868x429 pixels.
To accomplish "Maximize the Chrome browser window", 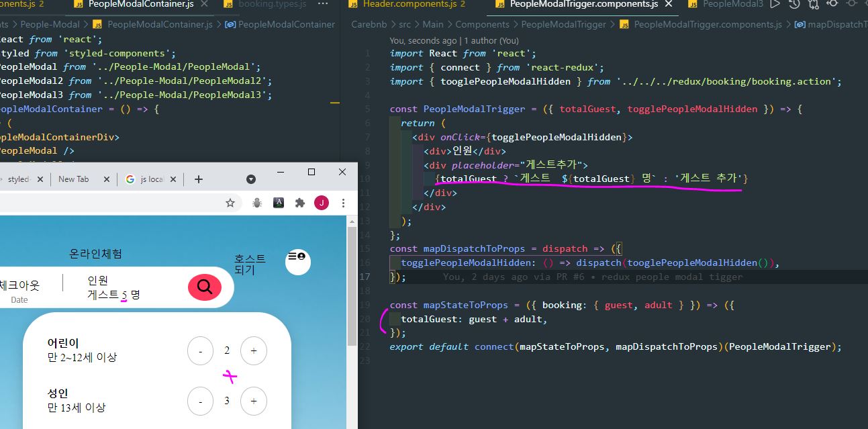I will (x=311, y=172).
